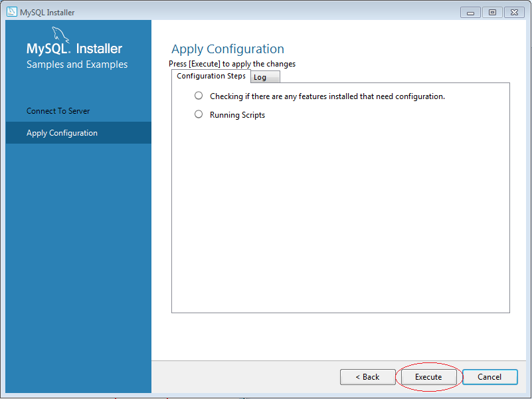Cancel the MySQL installer
The height and width of the screenshot is (399, 532).
490,377
